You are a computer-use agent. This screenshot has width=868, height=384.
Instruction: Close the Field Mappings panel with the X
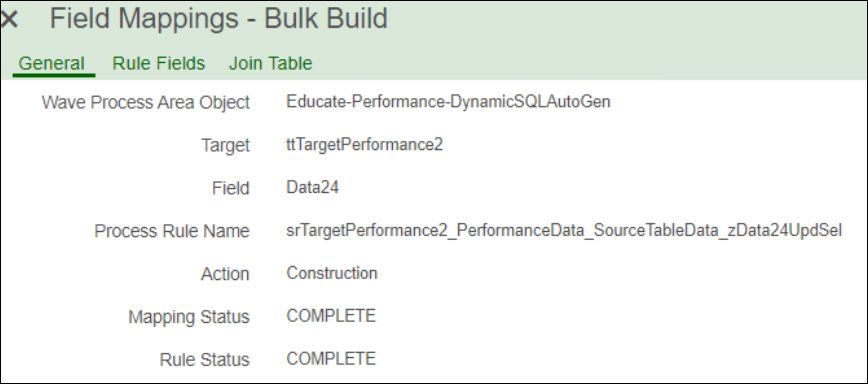(x=9, y=19)
